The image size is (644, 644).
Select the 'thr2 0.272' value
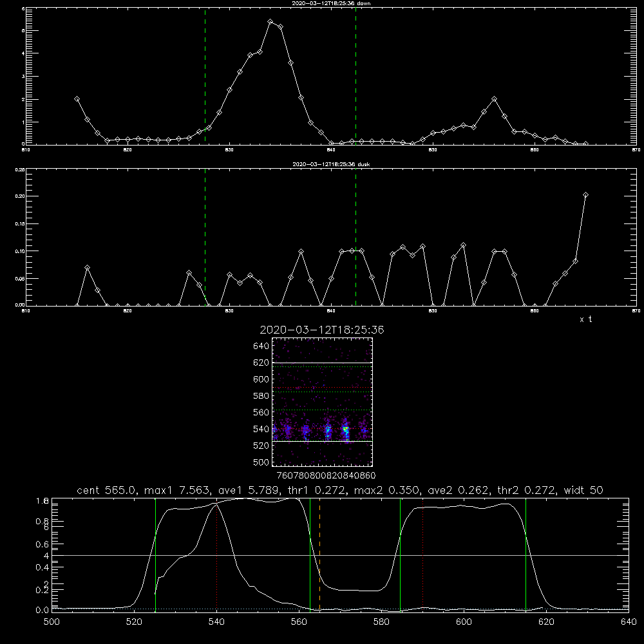[527, 490]
